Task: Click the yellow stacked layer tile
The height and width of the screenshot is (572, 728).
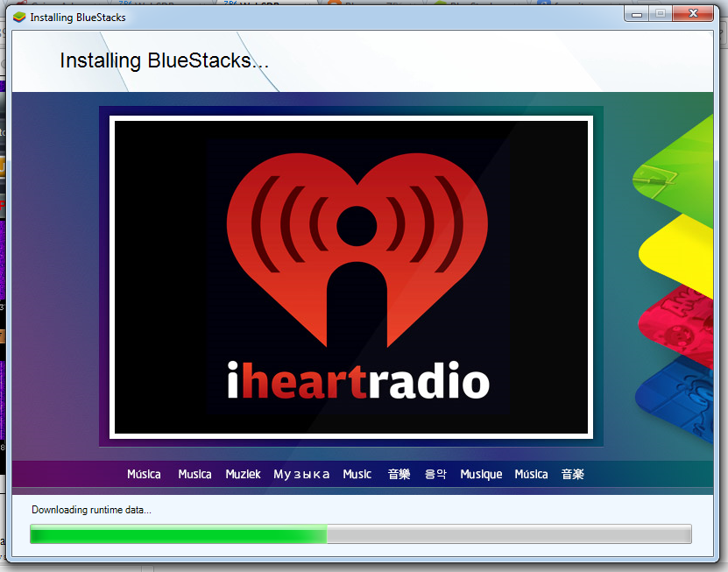Action: 676,256
